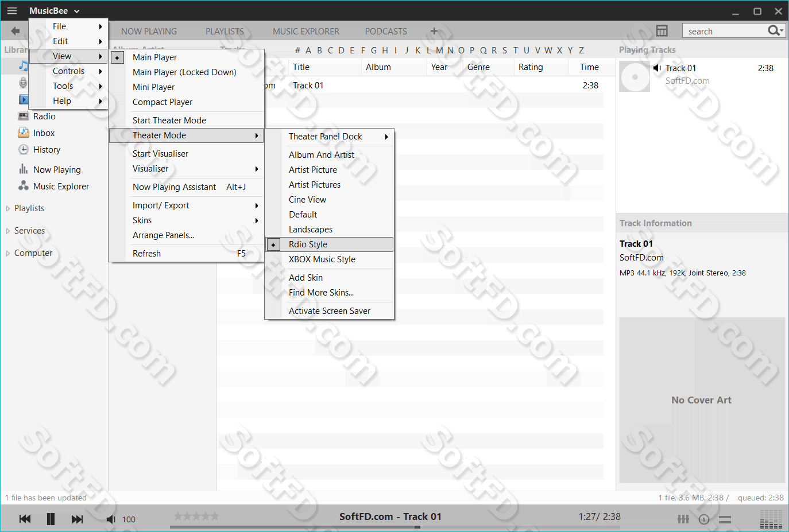The width and height of the screenshot is (789, 532).
Task: Click Start Theater Mode
Action: pyautogui.click(x=187, y=121)
